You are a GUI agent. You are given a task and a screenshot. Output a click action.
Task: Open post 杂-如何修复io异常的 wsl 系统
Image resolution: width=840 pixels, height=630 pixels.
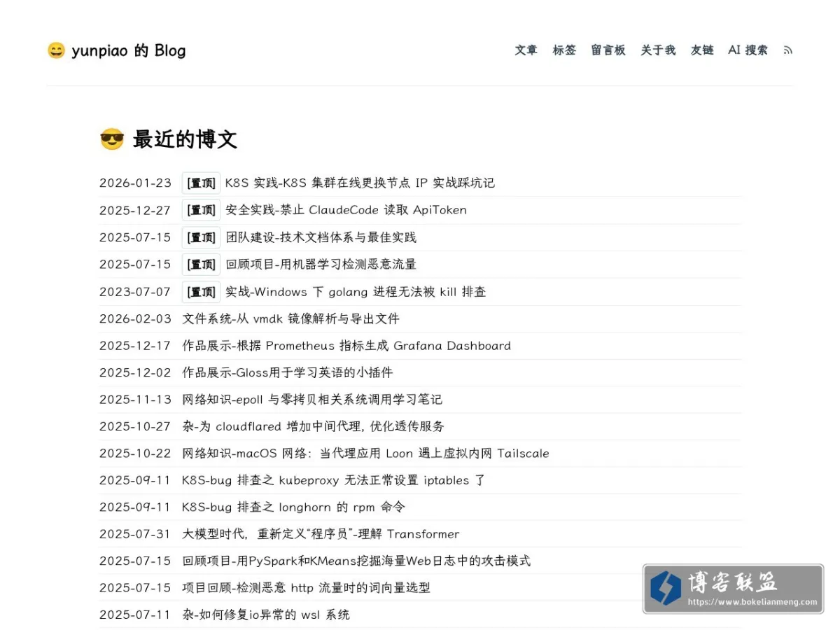pos(266,615)
